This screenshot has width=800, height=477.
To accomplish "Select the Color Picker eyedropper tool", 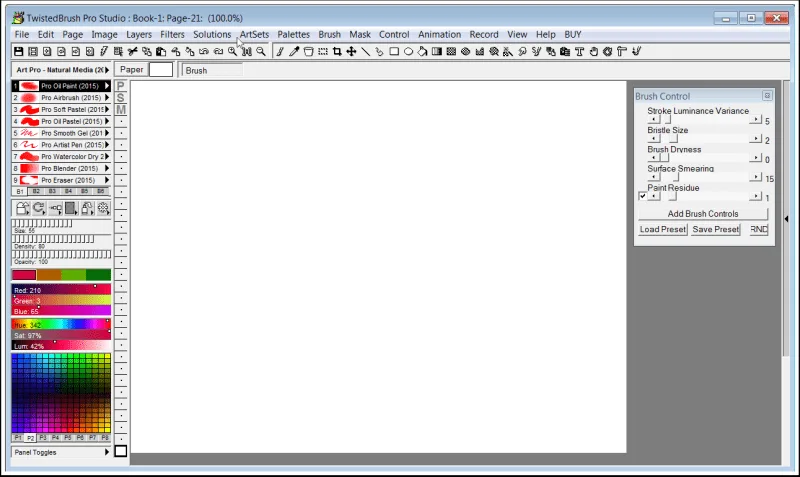I will [x=294, y=52].
